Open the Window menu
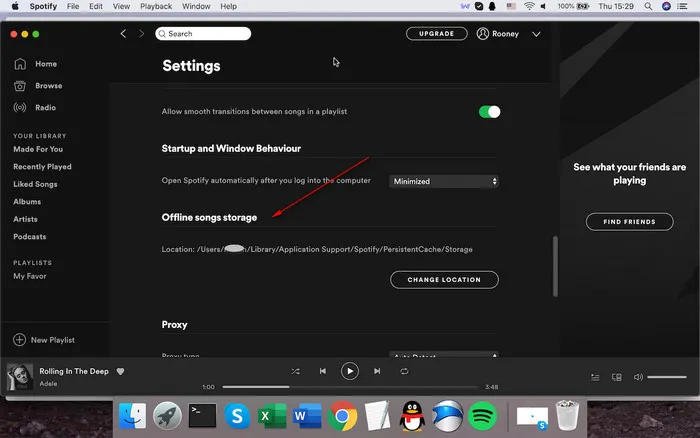The width and height of the screenshot is (700, 438). tap(196, 6)
